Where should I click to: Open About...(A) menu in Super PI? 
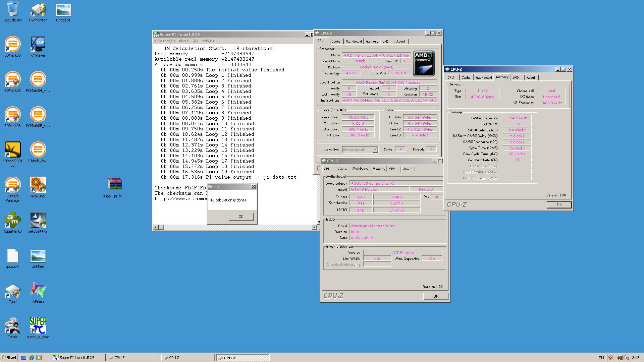point(188,41)
